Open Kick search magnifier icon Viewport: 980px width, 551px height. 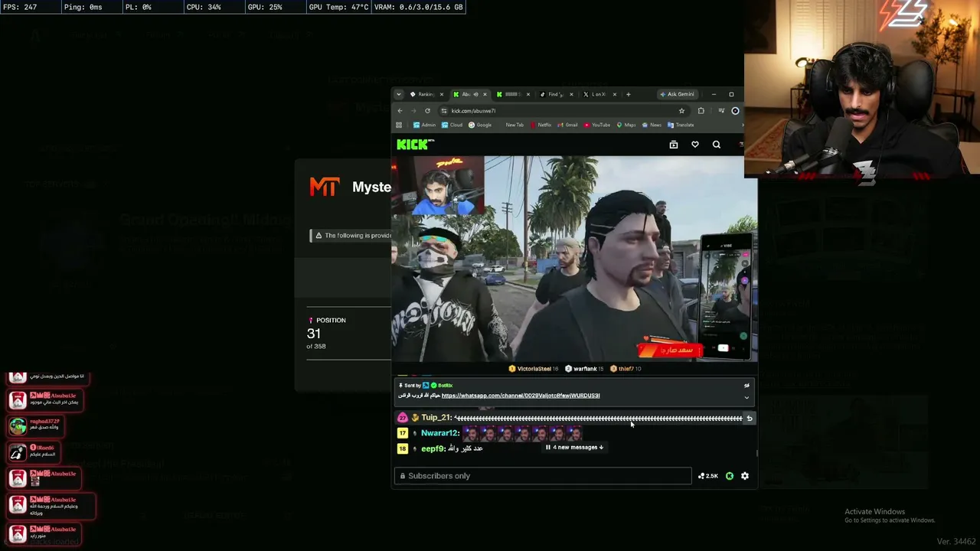(717, 145)
